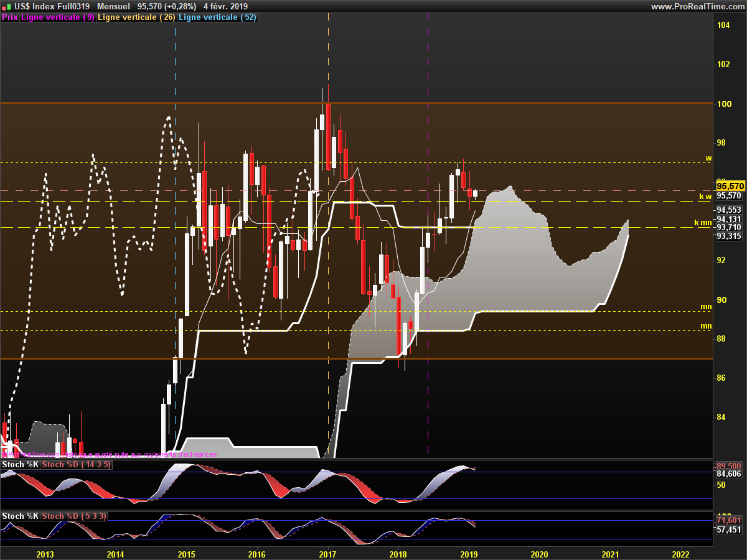This screenshot has width=747, height=560.
Task: Click the 2022 marker on time axis
Action: pos(681,554)
